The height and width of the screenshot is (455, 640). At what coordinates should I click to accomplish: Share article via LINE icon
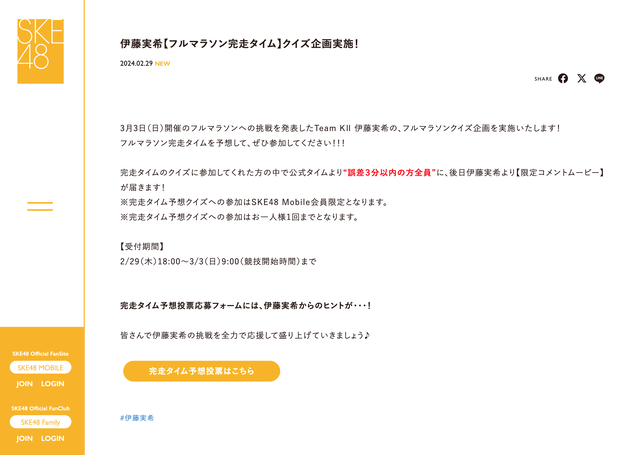coord(599,78)
